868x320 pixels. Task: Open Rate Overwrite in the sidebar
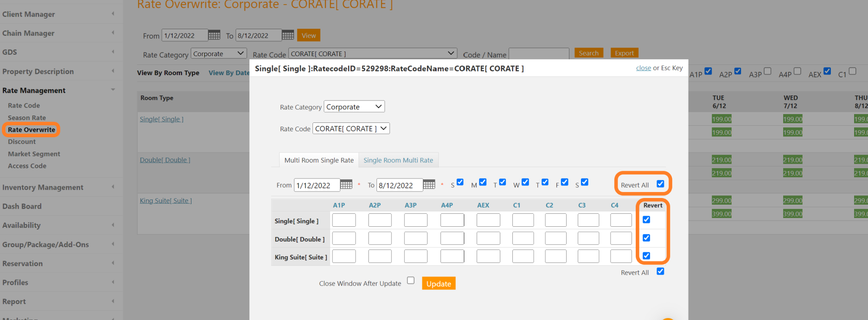coord(32,130)
